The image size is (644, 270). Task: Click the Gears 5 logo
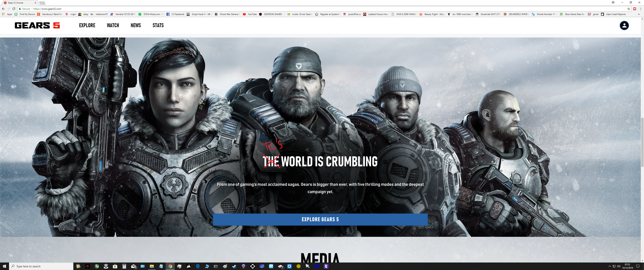(37, 25)
